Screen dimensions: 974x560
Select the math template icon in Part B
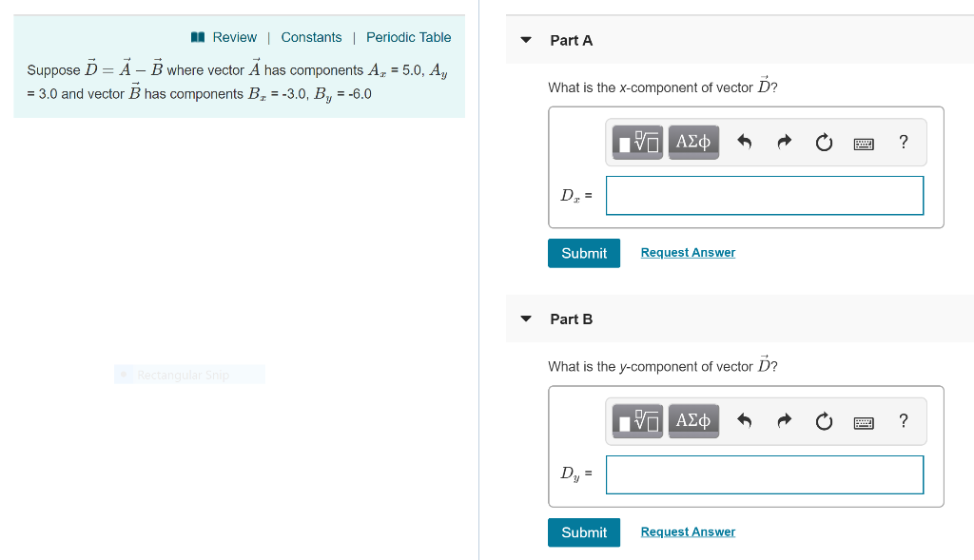click(635, 420)
